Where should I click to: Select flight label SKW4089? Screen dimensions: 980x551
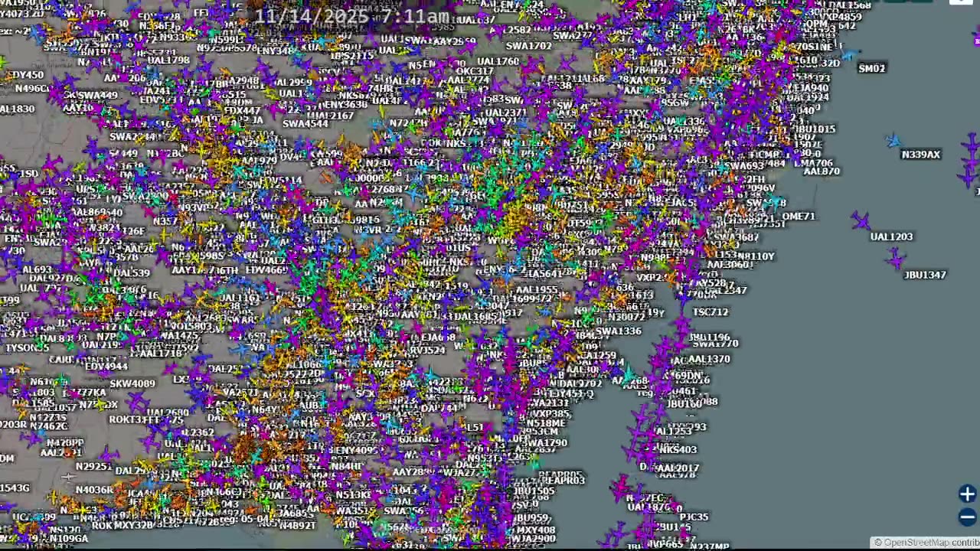click(132, 384)
